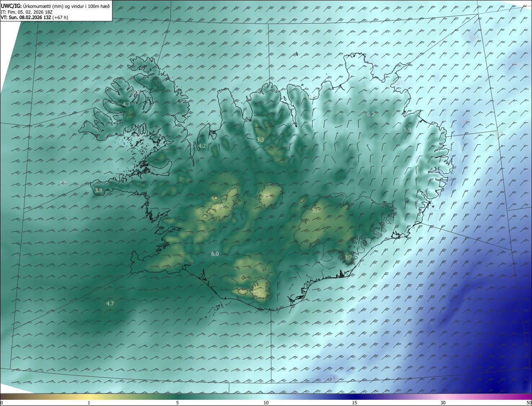This screenshot has width=532, height=406.
Task: Click the colorbar tick label 30
Action: tap(443, 403)
